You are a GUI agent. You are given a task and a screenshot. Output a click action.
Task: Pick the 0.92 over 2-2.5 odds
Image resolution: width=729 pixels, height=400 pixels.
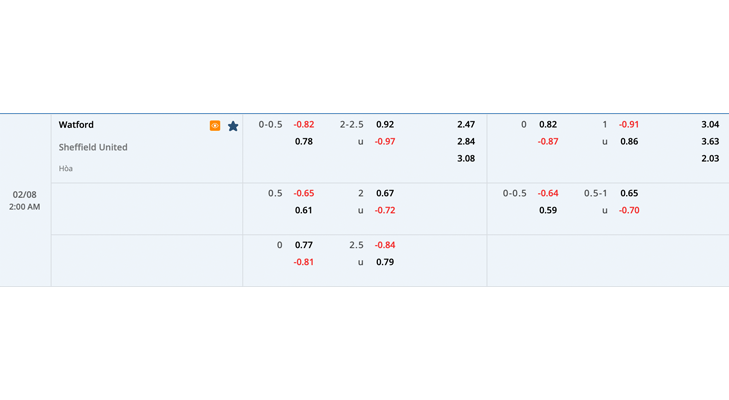[x=385, y=125]
